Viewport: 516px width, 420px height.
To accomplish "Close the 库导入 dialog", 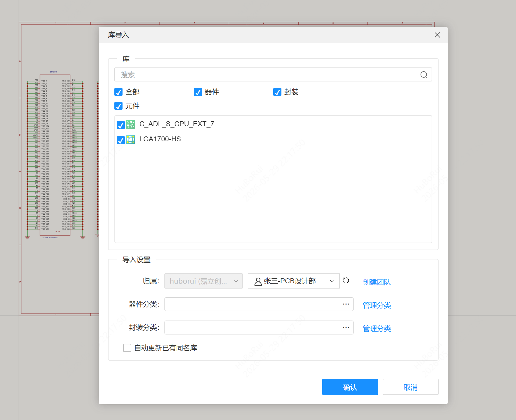I will click(x=437, y=35).
